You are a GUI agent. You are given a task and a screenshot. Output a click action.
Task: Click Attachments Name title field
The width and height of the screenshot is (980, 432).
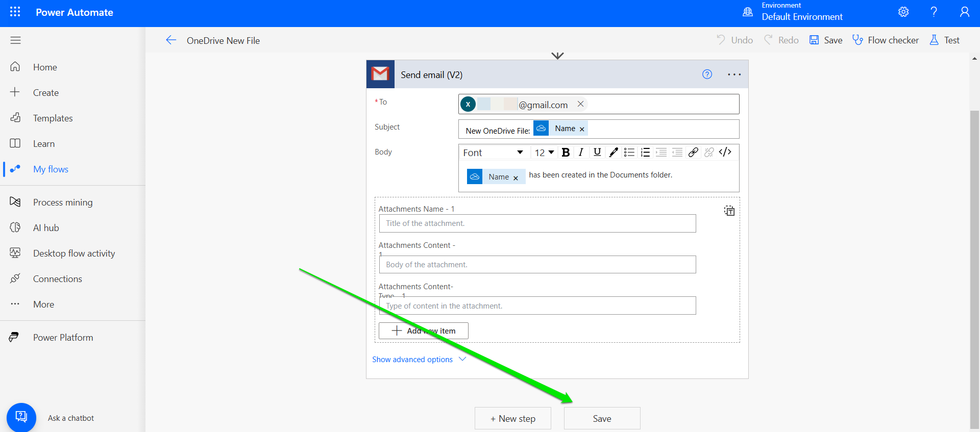point(537,223)
